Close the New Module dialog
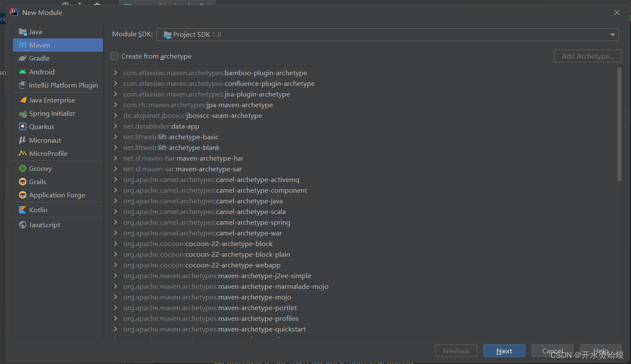The image size is (631, 364). pos(617,12)
